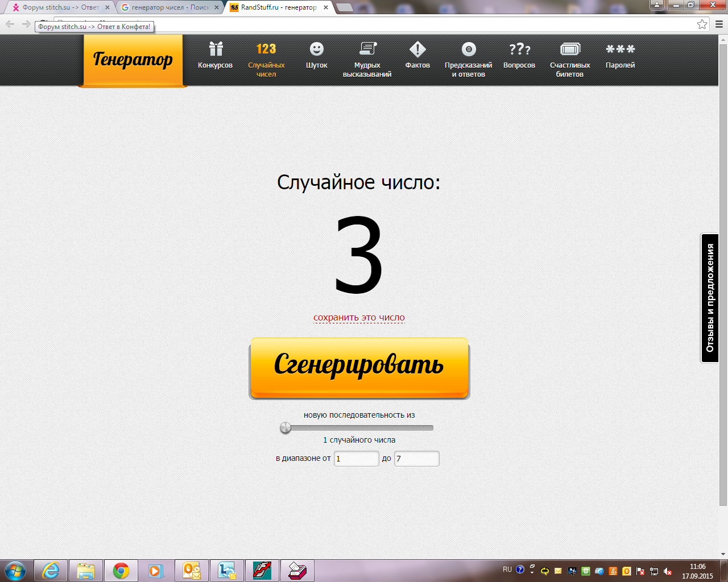
Task: Open the Мудрых высказываний scroll icon
Action: coord(367,49)
